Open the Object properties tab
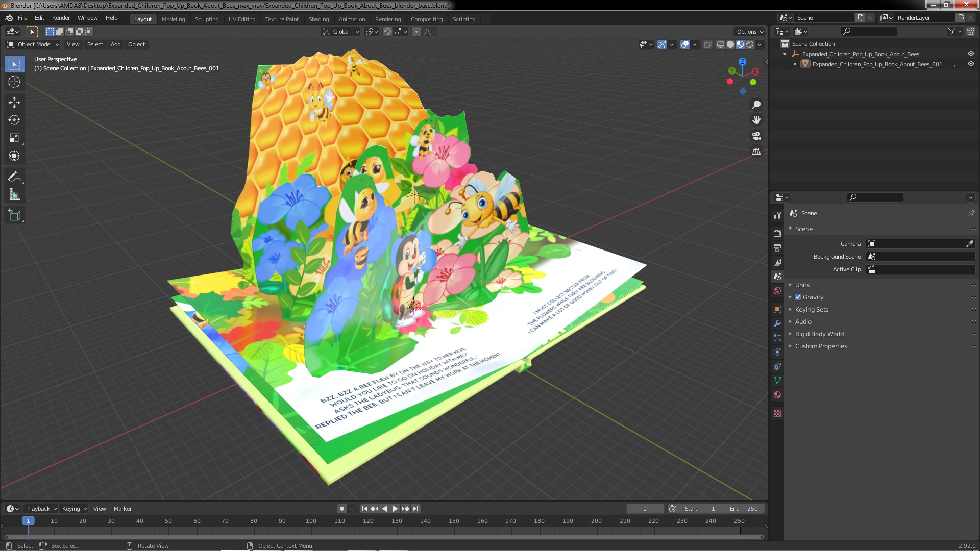Viewport: 980px width, 551px height. [777, 309]
